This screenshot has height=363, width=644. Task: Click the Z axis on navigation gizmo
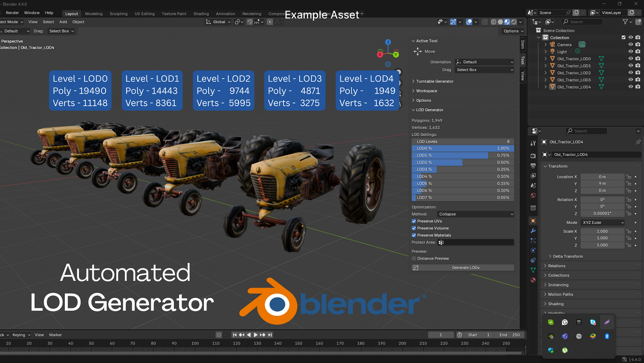coord(388,42)
